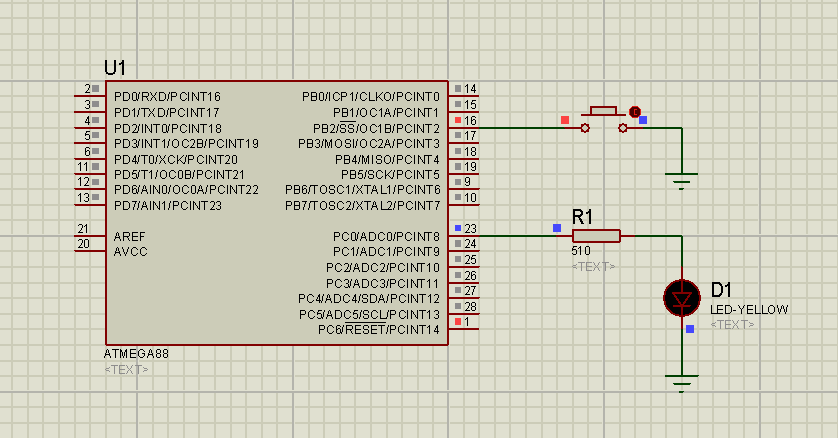Click the red logic state indicator at pin 16
Viewport: 838px width, 438px height.
[458, 120]
